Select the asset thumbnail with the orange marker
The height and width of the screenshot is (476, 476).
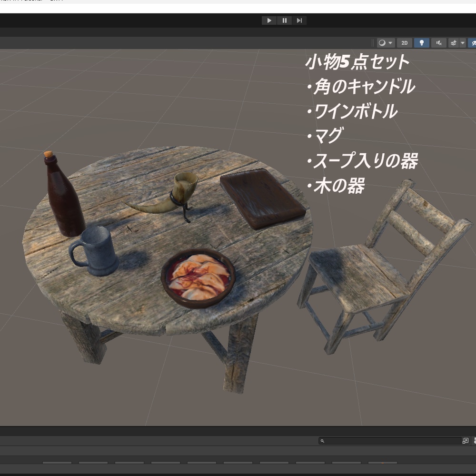point(383,462)
